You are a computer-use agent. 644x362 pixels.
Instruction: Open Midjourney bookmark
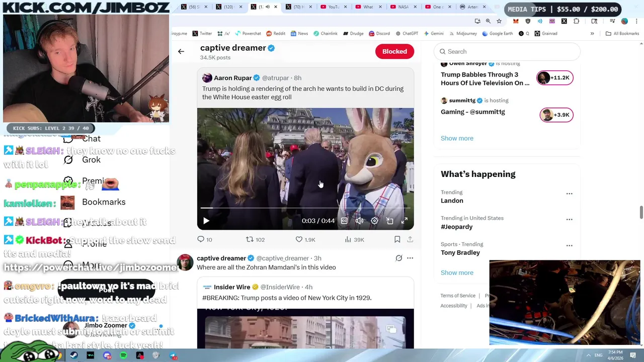pyautogui.click(x=462, y=34)
